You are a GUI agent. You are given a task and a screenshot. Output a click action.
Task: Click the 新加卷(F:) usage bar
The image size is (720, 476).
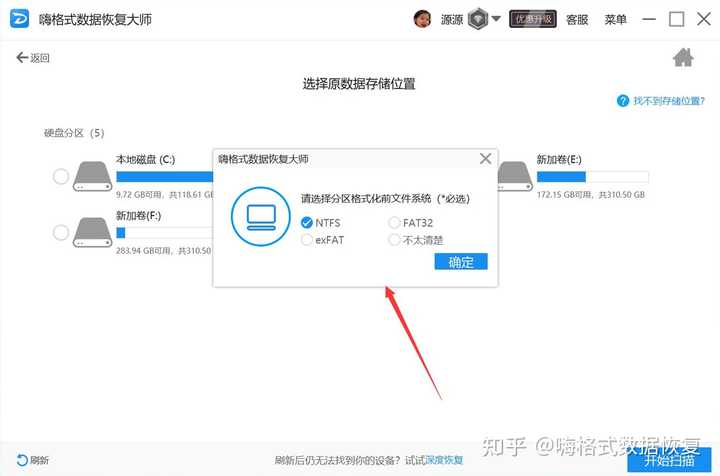tap(164, 233)
